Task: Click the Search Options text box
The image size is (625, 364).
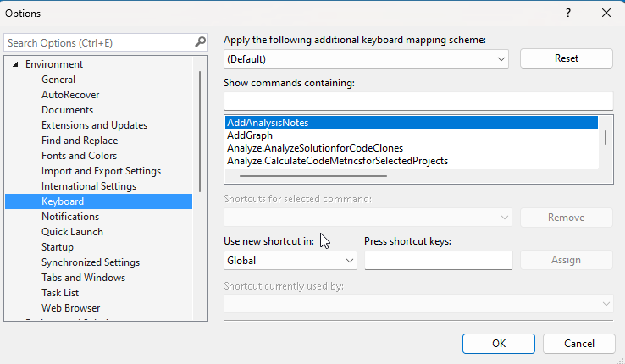Action: (x=97, y=42)
